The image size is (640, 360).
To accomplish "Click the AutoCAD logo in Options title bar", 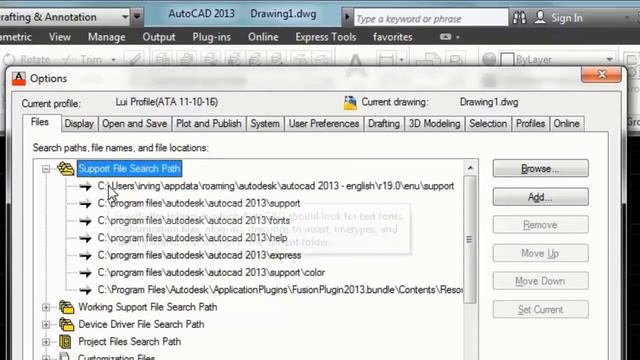I will click(x=18, y=78).
